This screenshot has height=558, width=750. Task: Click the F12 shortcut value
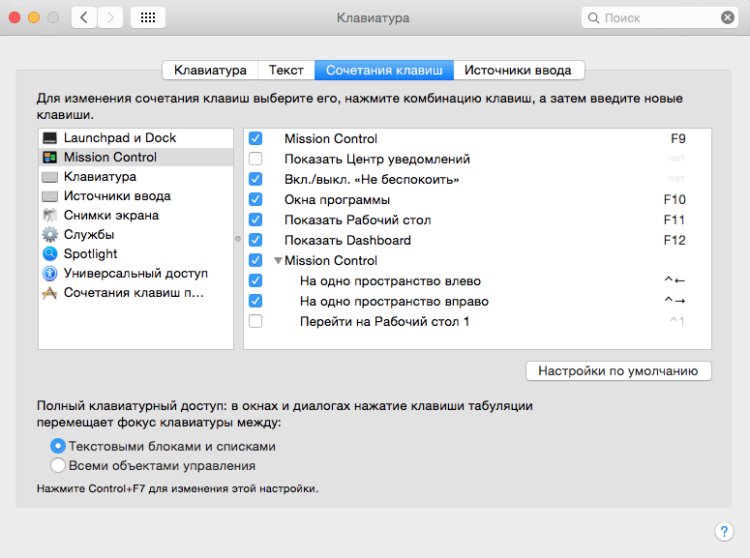point(675,240)
